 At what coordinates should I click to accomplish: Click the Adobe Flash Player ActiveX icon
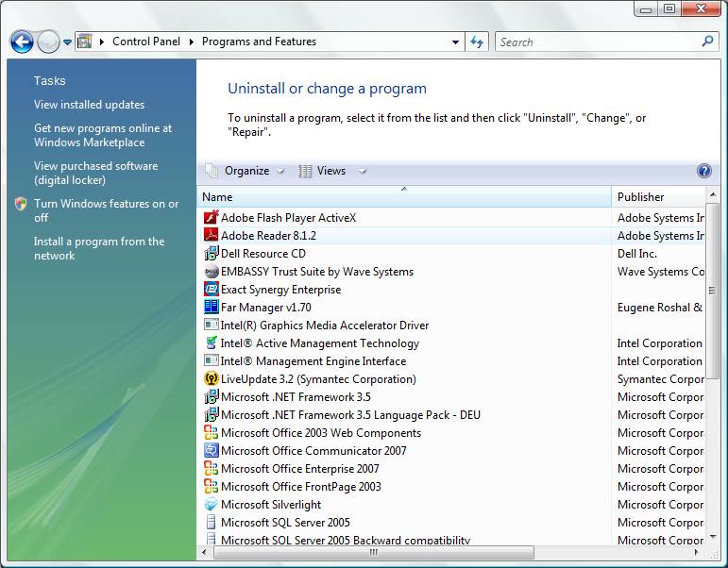pos(212,218)
